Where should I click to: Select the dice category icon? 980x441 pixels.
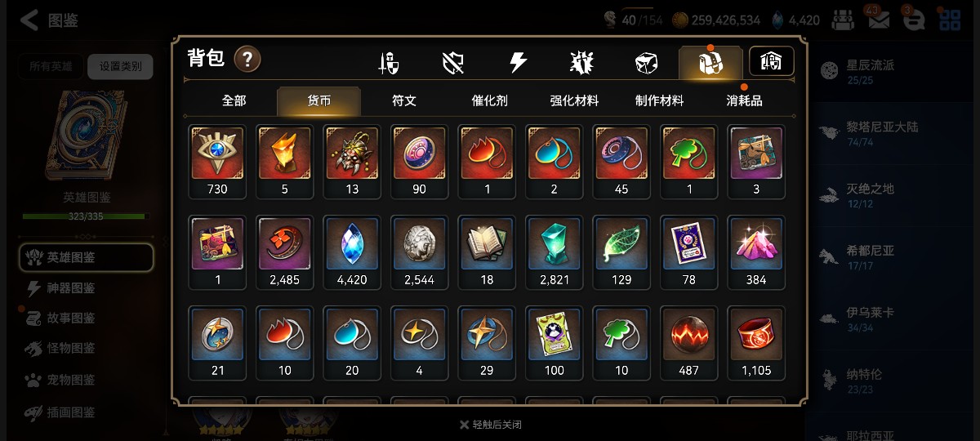point(647,63)
